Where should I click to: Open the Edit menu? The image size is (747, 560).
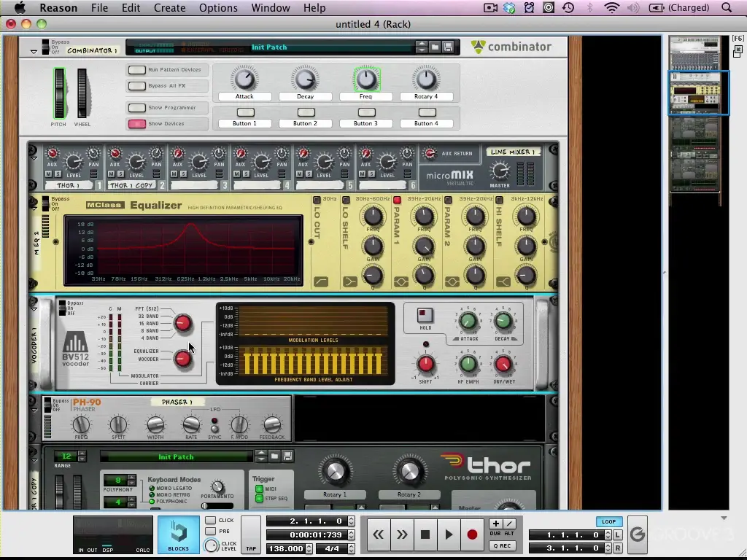(131, 7)
